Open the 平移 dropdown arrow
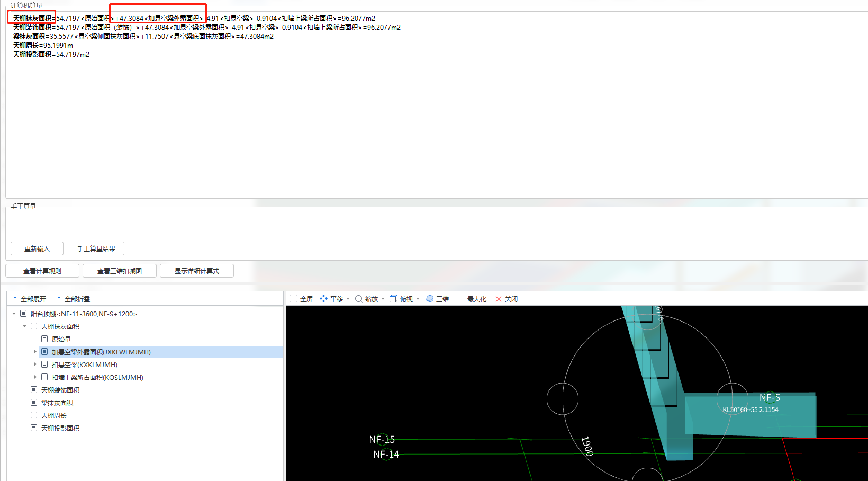The height and width of the screenshot is (481, 868). pos(348,299)
